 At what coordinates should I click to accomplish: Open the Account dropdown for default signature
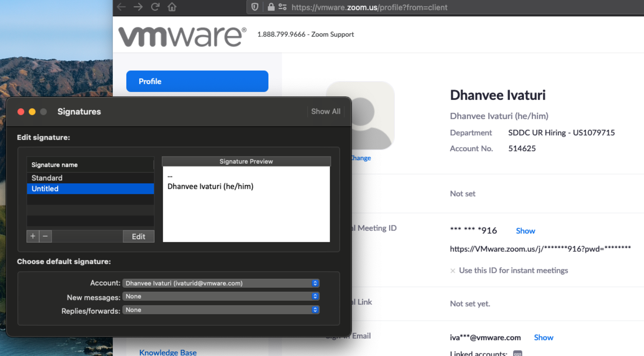coord(221,283)
